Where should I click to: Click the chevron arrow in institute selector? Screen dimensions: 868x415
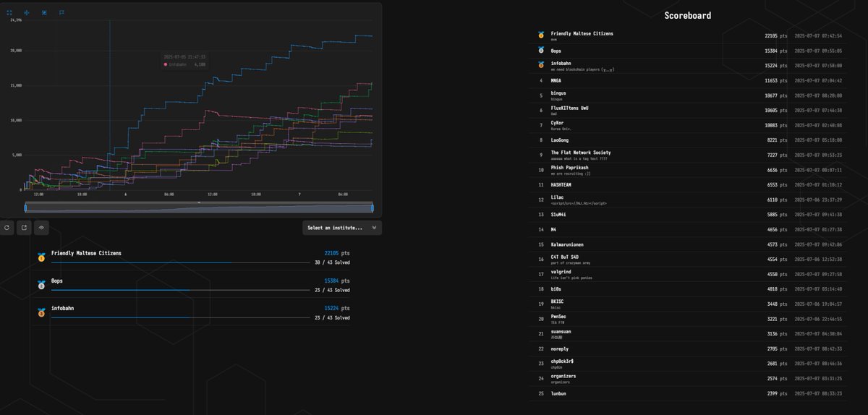tap(374, 228)
